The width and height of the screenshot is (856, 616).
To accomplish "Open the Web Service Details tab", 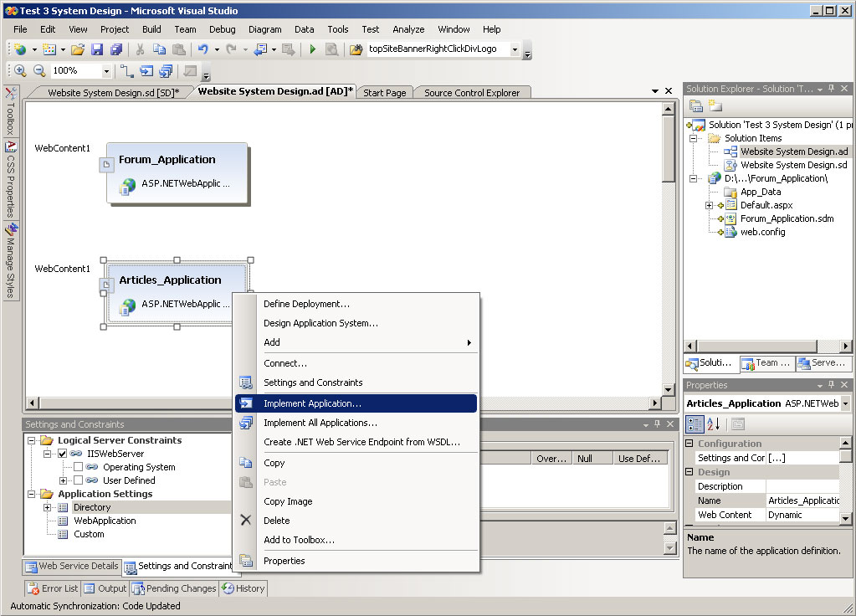I will tap(72, 567).
